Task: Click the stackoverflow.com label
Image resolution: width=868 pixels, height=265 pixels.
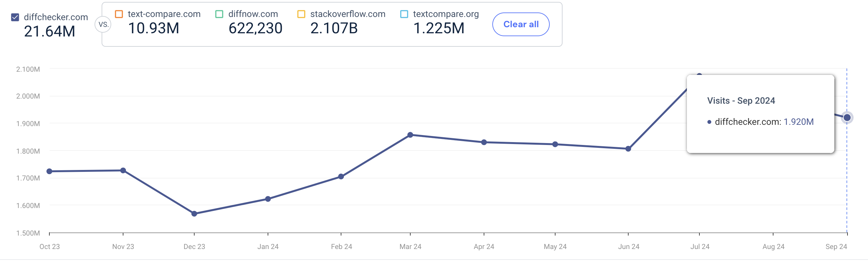Action: (348, 14)
